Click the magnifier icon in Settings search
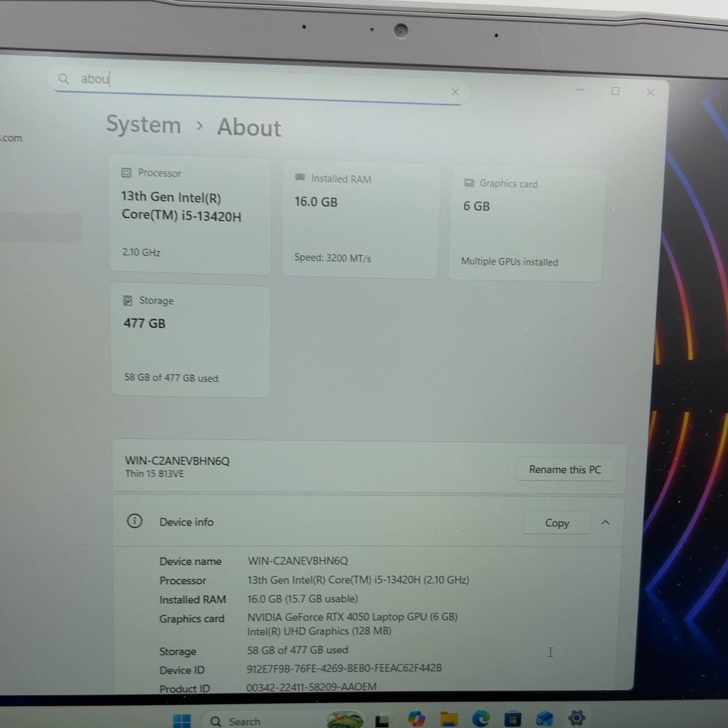The image size is (728, 728). click(63, 79)
